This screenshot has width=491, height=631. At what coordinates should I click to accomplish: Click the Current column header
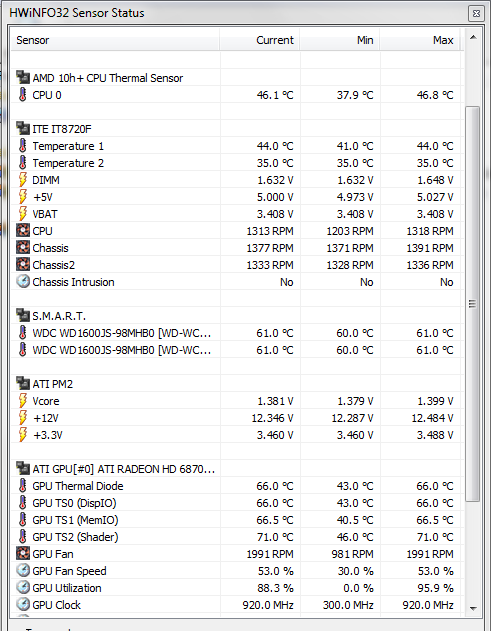coord(260,40)
